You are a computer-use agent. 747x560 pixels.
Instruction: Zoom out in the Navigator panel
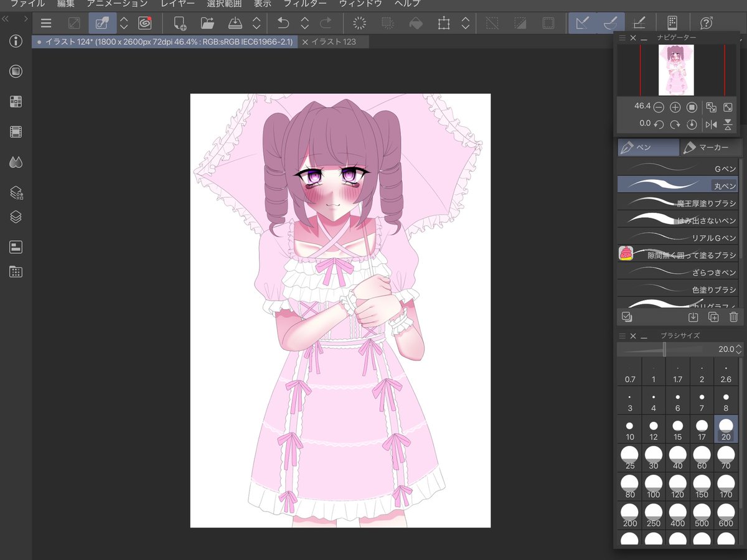[x=659, y=107]
